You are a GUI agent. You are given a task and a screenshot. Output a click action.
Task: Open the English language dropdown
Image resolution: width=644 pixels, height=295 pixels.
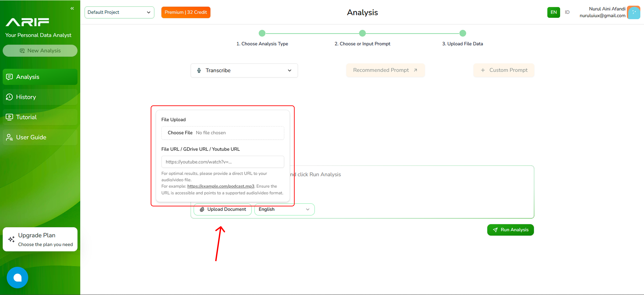[284, 209]
